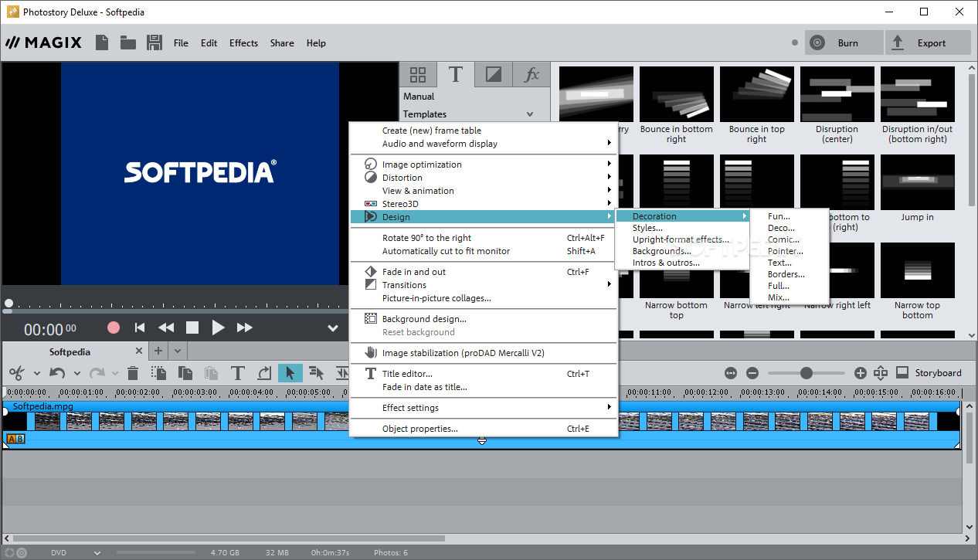The width and height of the screenshot is (978, 560).
Task: Select Borders... in Decoration submenu
Action: point(786,274)
